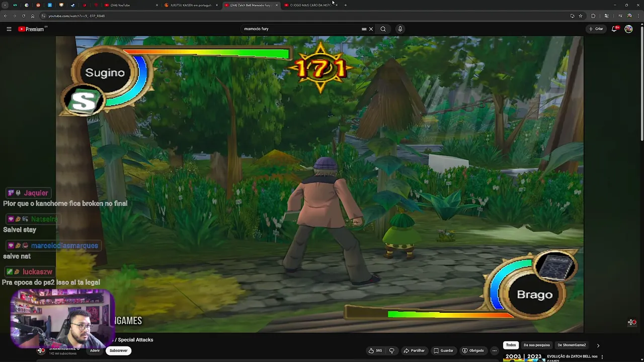The width and height of the screenshot is (644, 362).
Task: Click the Obrigado button
Action: pos(473,350)
